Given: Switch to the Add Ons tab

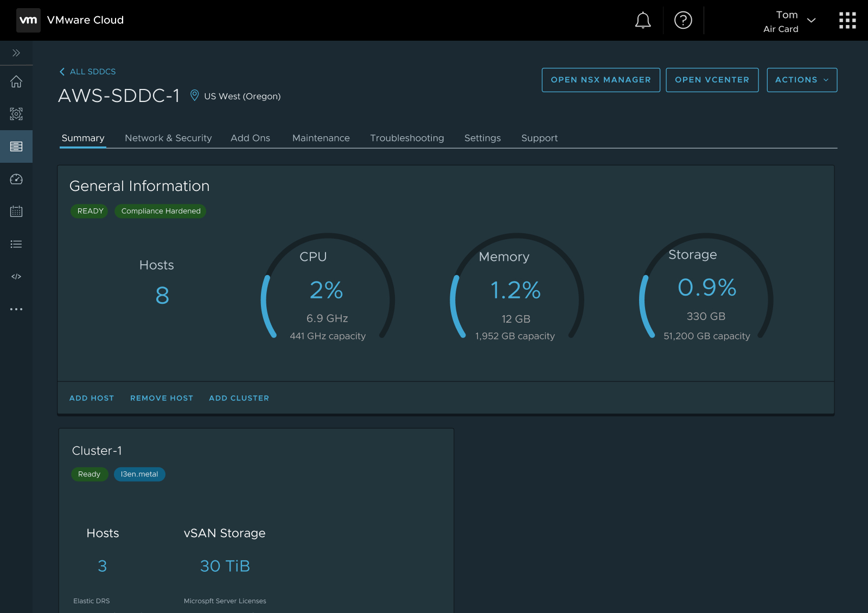Looking at the screenshot, I should click(250, 138).
